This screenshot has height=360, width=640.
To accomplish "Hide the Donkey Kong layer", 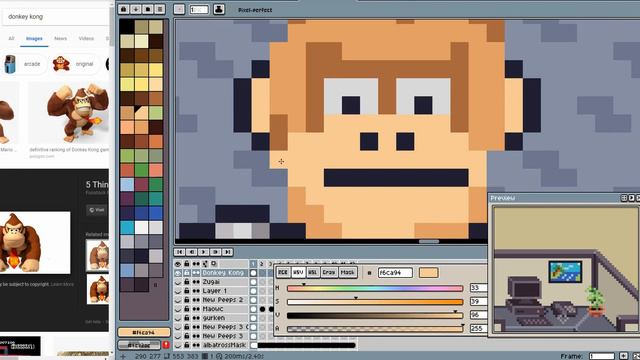I will pyautogui.click(x=178, y=273).
